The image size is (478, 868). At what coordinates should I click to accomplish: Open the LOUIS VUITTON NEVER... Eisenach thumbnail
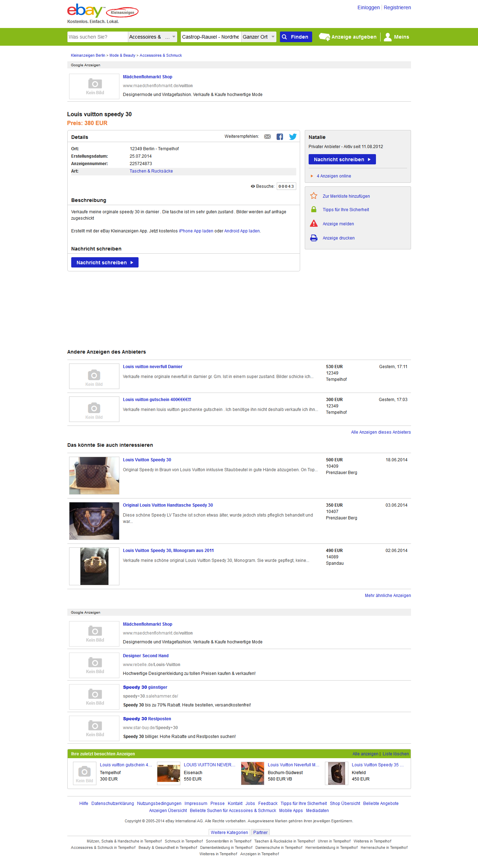click(169, 773)
